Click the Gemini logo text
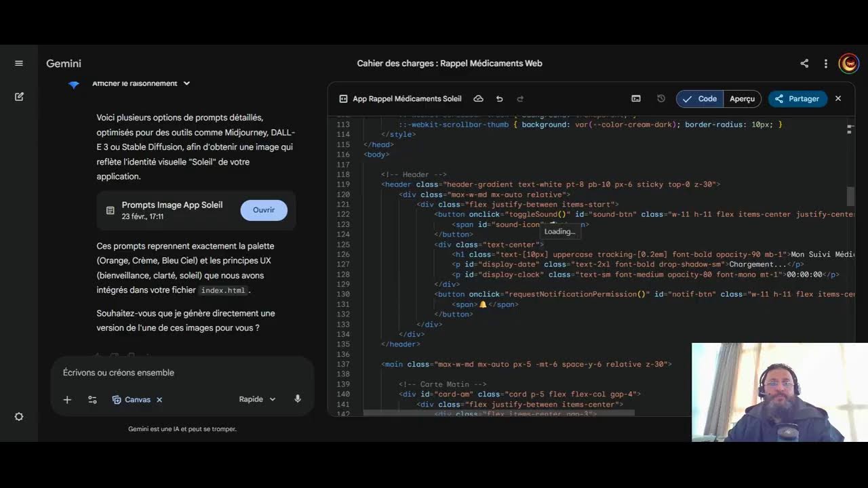The width and height of the screenshot is (868, 488). coord(64,63)
